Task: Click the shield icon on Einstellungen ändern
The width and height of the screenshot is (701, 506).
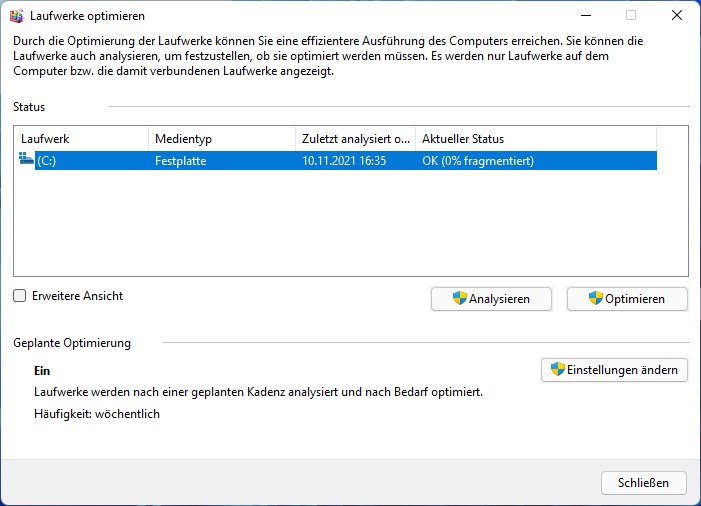Action: pyautogui.click(x=558, y=370)
